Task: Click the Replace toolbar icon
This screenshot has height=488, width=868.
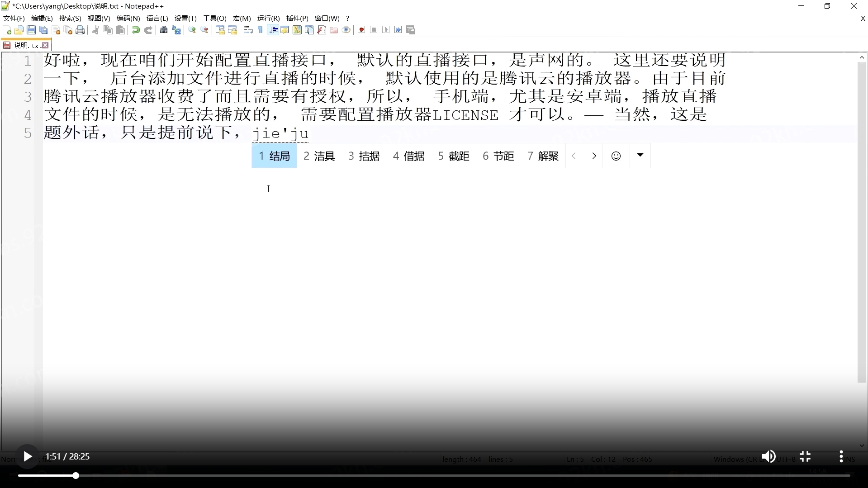Action: tap(176, 30)
